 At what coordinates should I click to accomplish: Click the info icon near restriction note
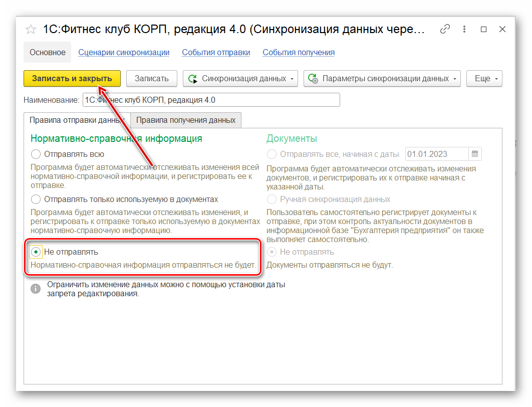pos(36,289)
